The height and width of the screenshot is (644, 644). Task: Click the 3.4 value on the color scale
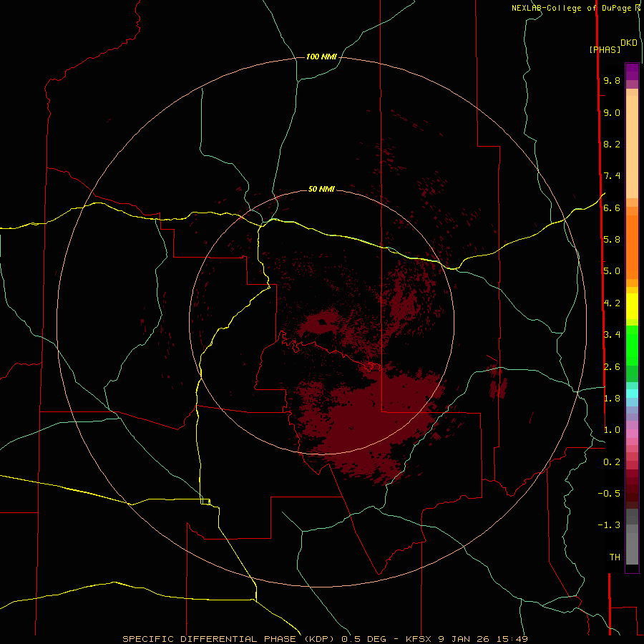pyautogui.click(x=612, y=335)
